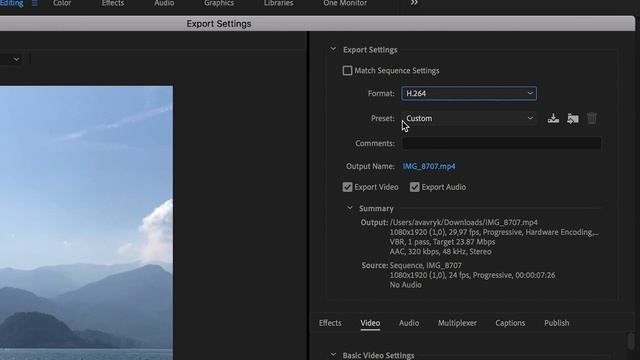Collapse the Export Settings section

333,49
